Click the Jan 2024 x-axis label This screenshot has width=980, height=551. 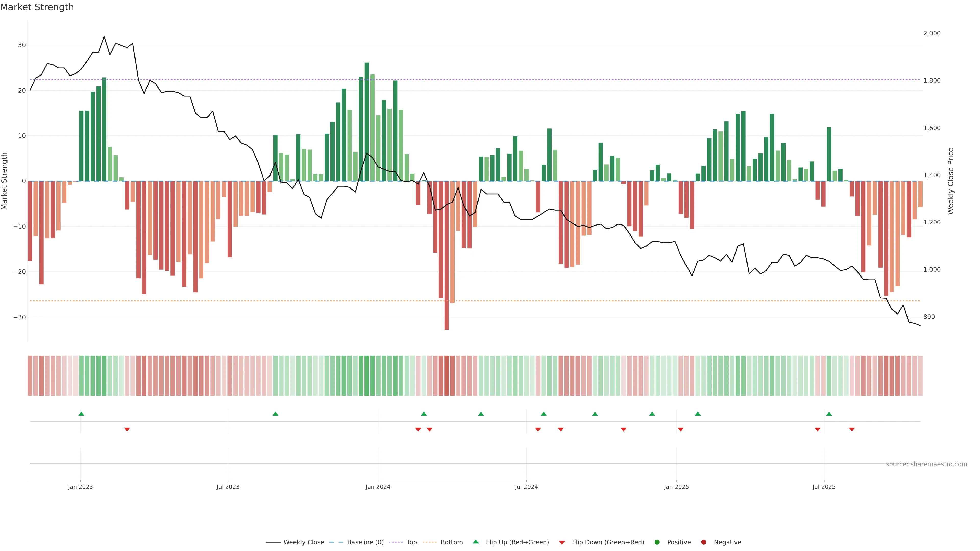click(378, 487)
